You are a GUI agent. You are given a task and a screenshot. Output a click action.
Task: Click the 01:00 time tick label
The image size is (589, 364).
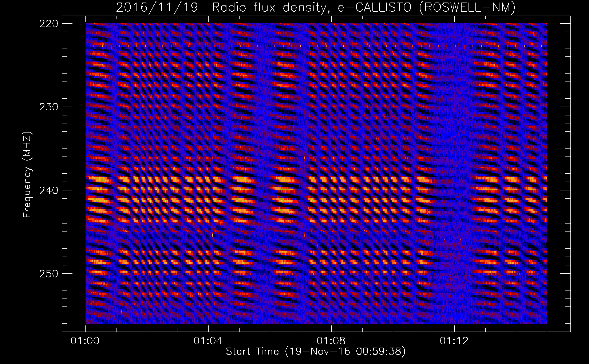pyautogui.click(x=86, y=341)
